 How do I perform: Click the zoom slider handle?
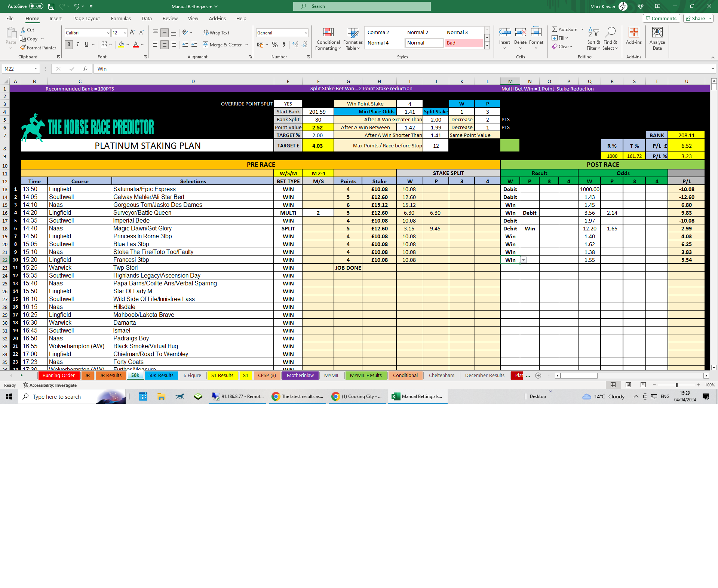click(x=676, y=385)
